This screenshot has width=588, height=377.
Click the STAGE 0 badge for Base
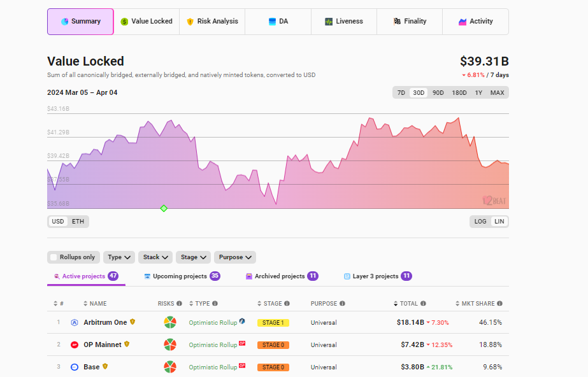pos(273,367)
